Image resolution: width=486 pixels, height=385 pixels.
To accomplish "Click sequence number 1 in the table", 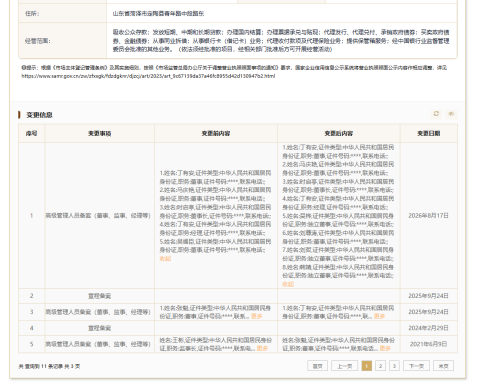I will 32,216.
